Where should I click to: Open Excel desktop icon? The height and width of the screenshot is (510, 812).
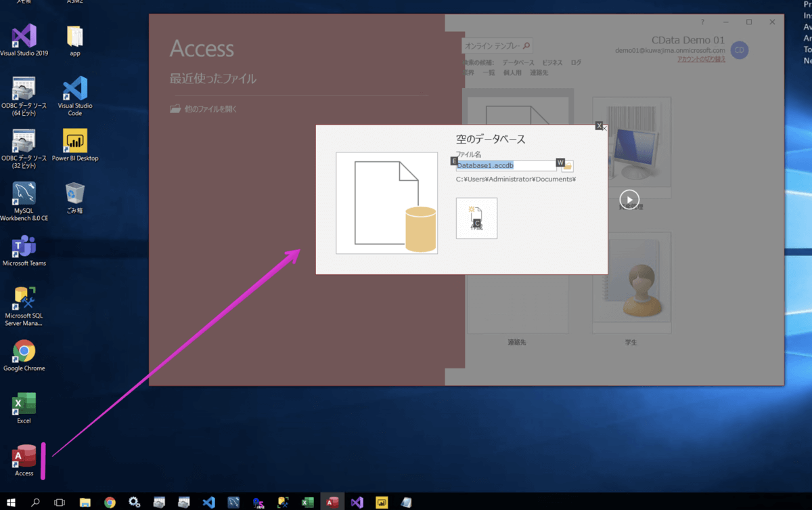[24, 408]
